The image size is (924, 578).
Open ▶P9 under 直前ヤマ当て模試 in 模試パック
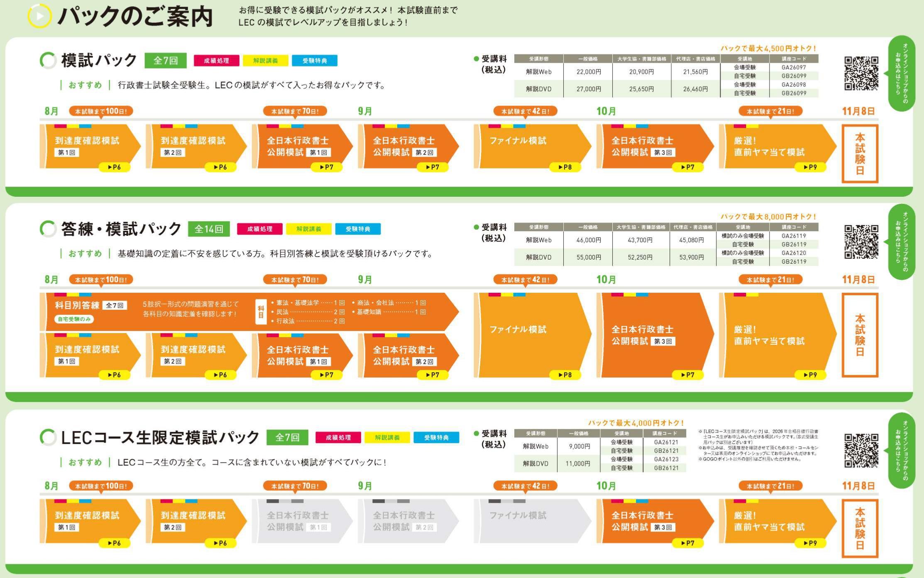coord(811,167)
